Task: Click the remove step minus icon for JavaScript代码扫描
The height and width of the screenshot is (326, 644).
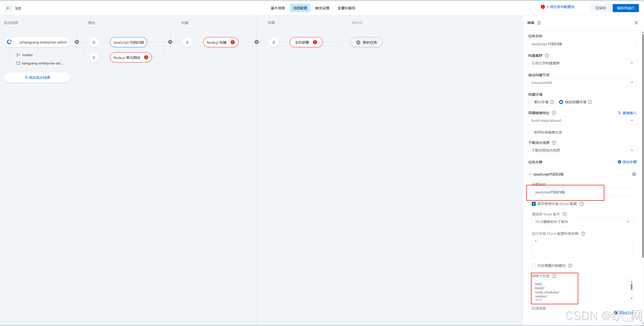Action: (x=634, y=174)
